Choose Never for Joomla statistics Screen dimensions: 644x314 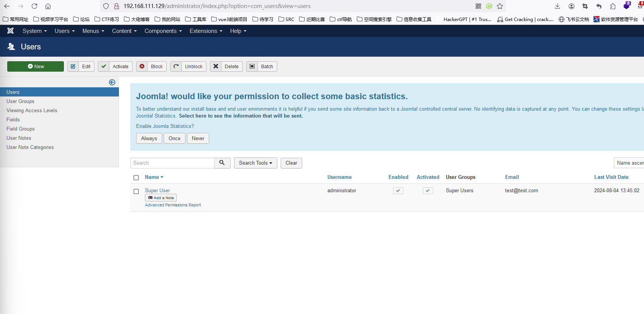198,139
